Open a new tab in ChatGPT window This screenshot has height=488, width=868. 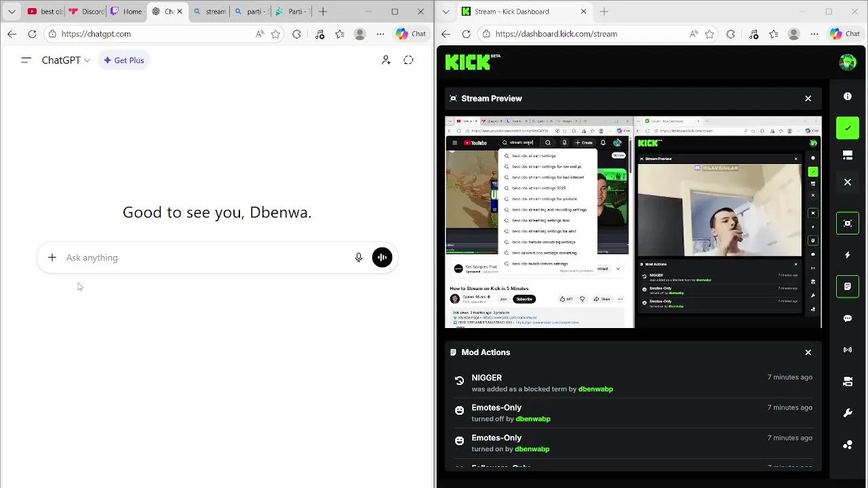tap(323, 12)
